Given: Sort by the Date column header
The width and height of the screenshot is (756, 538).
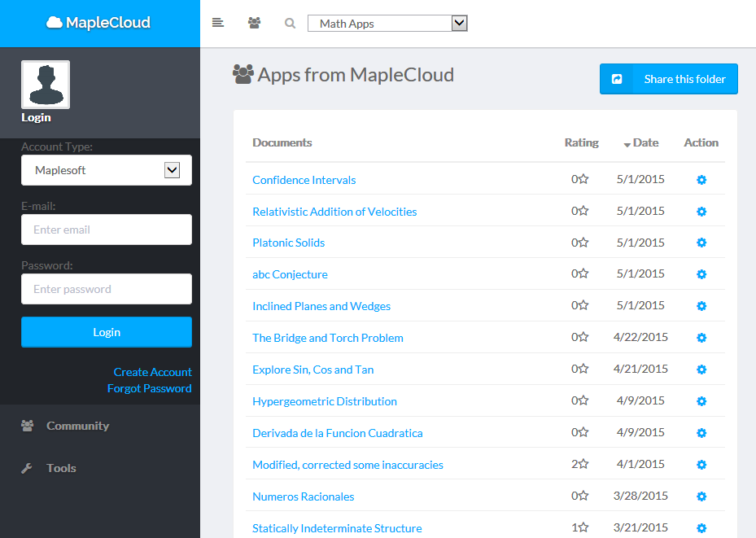Looking at the screenshot, I should pos(641,142).
